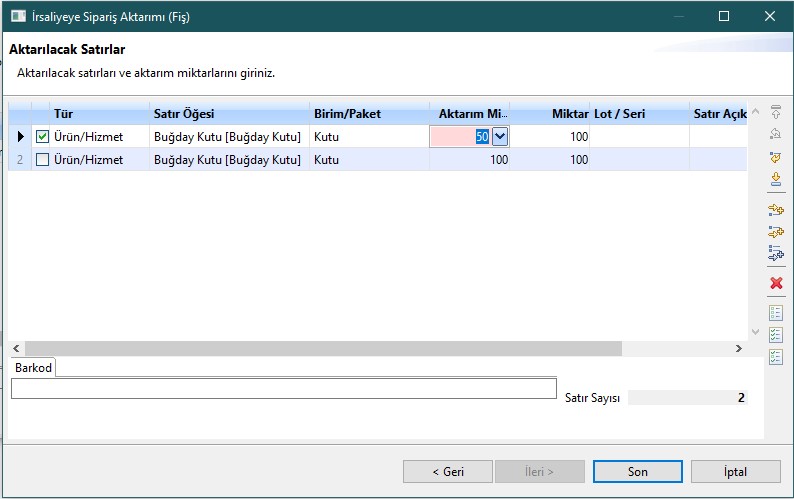794x499 pixels.
Task: Click the horizontal scrollbar thumb
Action: (323, 349)
